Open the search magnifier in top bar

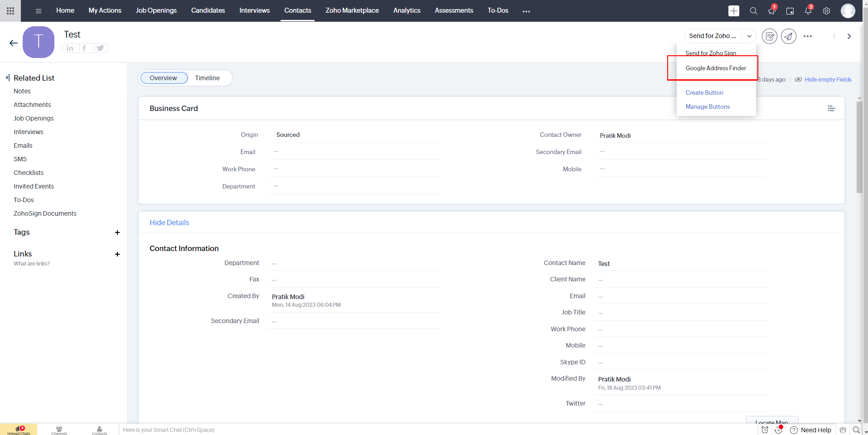753,11
